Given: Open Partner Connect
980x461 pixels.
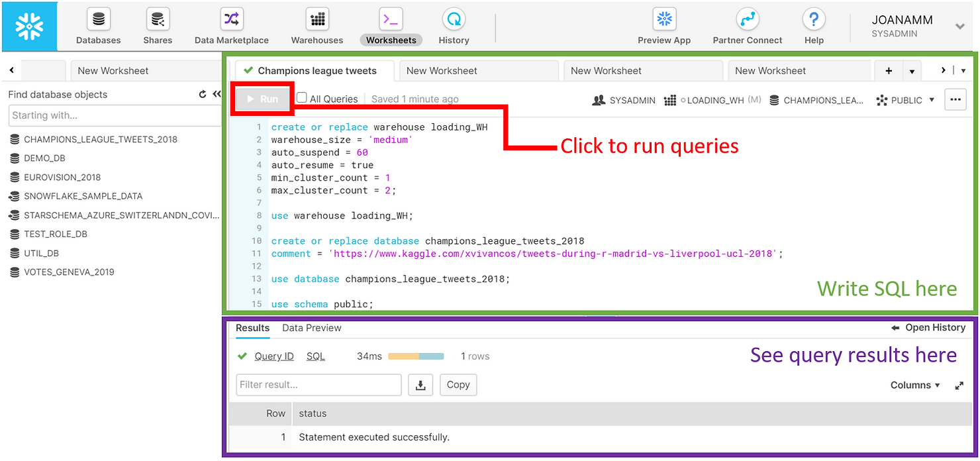Looking at the screenshot, I should coord(748,27).
